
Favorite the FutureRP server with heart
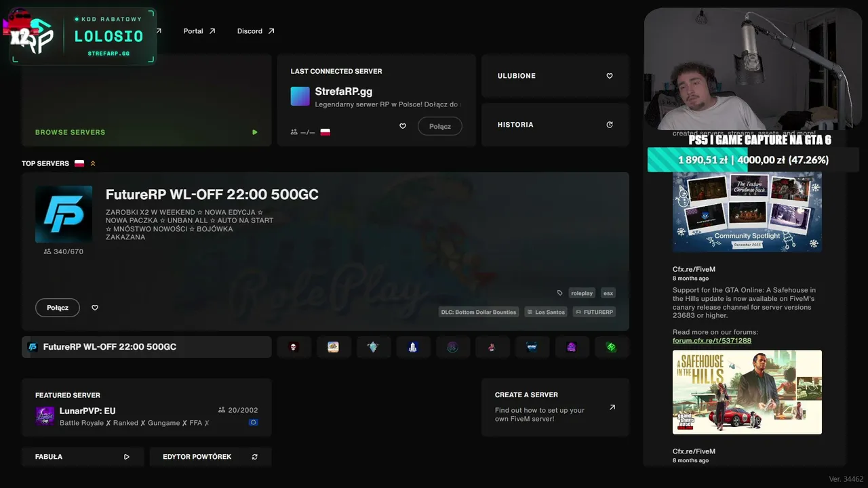pyautogui.click(x=95, y=308)
